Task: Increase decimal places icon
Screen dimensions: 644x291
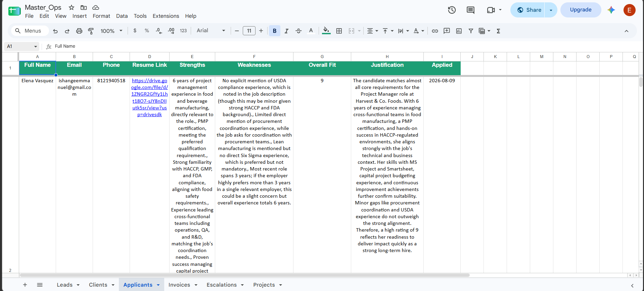Action: click(x=171, y=31)
